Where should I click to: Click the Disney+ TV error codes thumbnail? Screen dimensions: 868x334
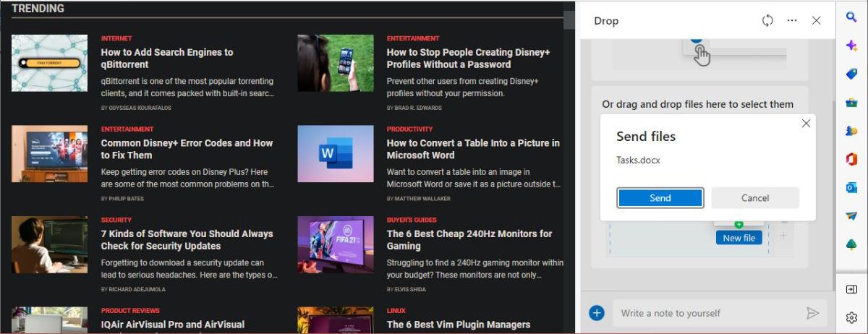49,154
